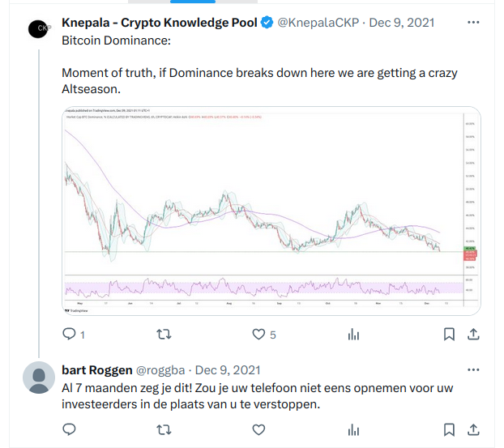This screenshot has width=504, height=448.
Task: Bookmark bart Roggen's reply
Action: [x=449, y=429]
